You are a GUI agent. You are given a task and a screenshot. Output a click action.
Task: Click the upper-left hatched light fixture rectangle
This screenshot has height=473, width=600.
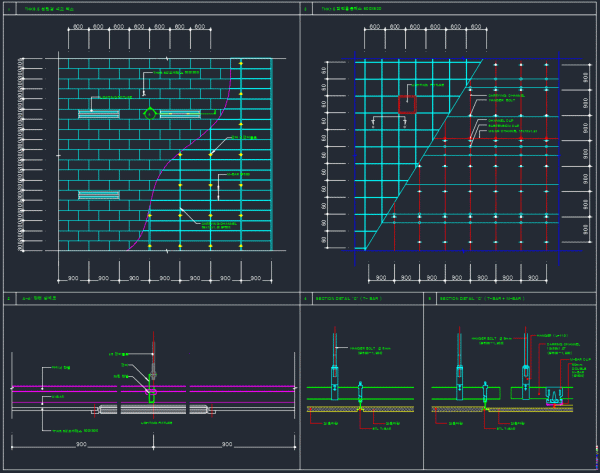(98, 114)
